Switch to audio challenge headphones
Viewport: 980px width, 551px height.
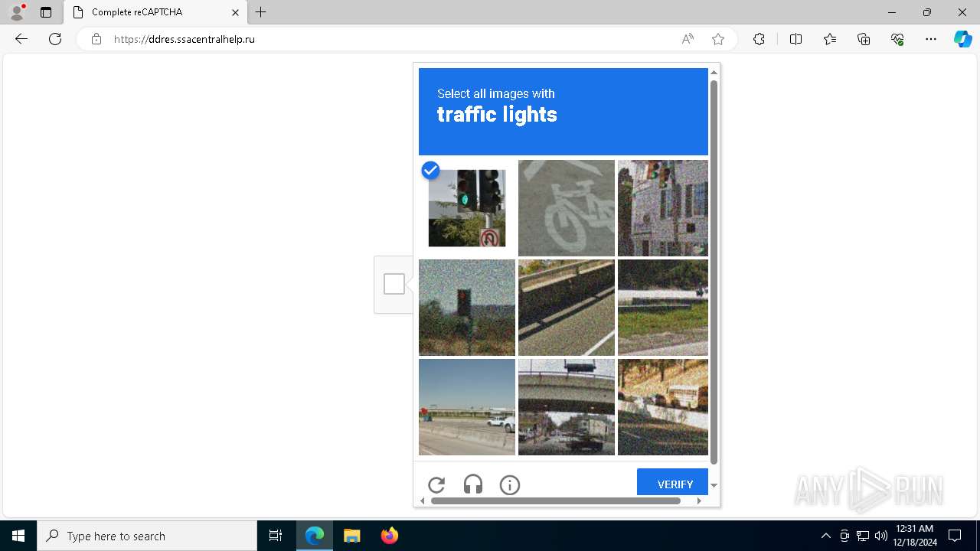(x=473, y=484)
